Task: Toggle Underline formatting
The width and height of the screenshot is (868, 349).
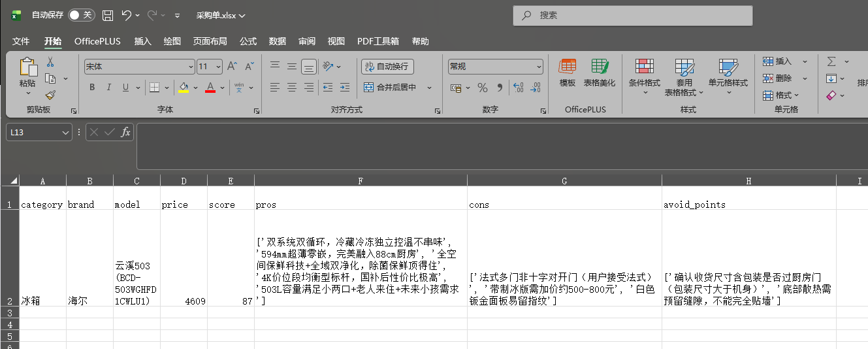Action: 125,87
